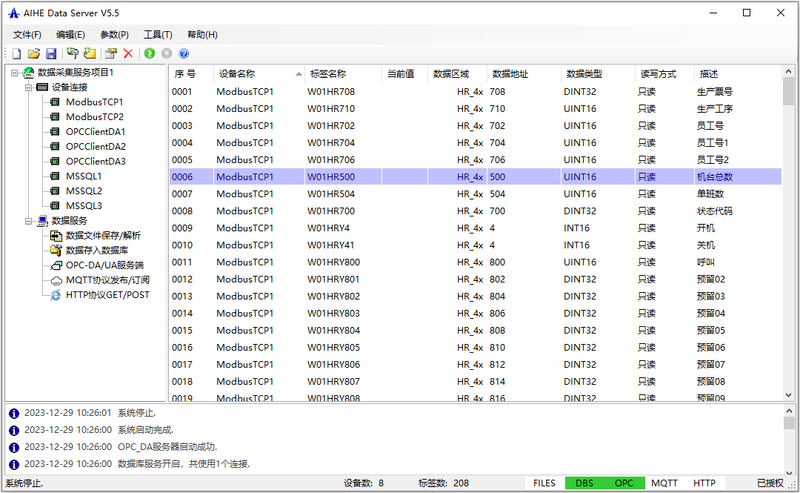Click the OPC_DA服务器启动成功 log entry

click(x=167, y=447)
